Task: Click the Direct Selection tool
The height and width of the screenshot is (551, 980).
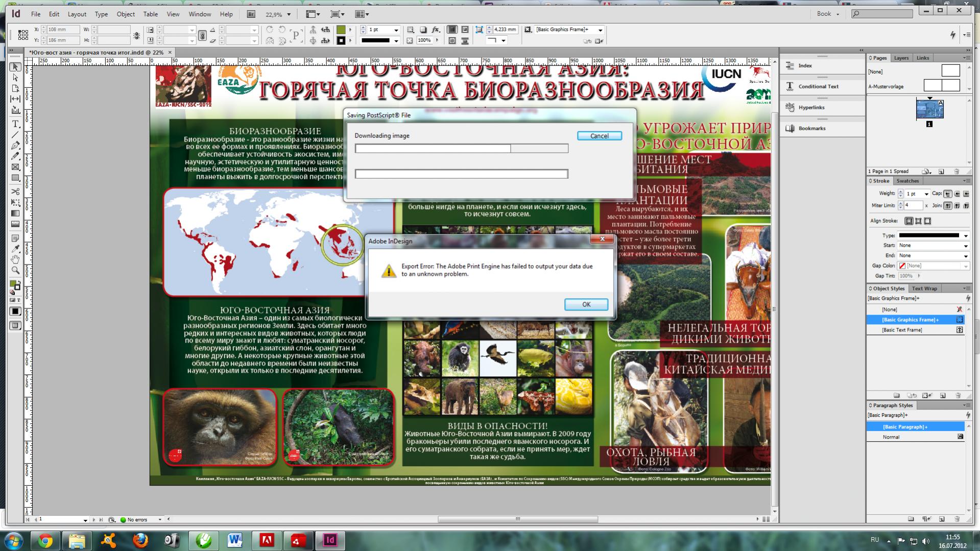Action: (15, 78)
